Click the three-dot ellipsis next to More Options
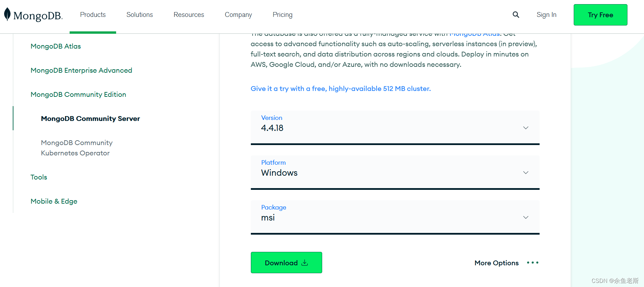 click(x=532, y=263)
